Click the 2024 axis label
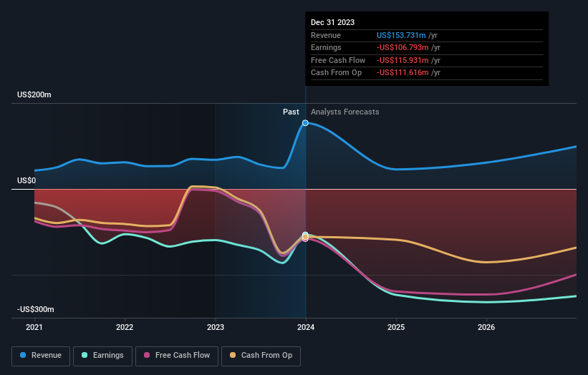The height and width of the screenshot is (375, 588). [x=306, y=327]
